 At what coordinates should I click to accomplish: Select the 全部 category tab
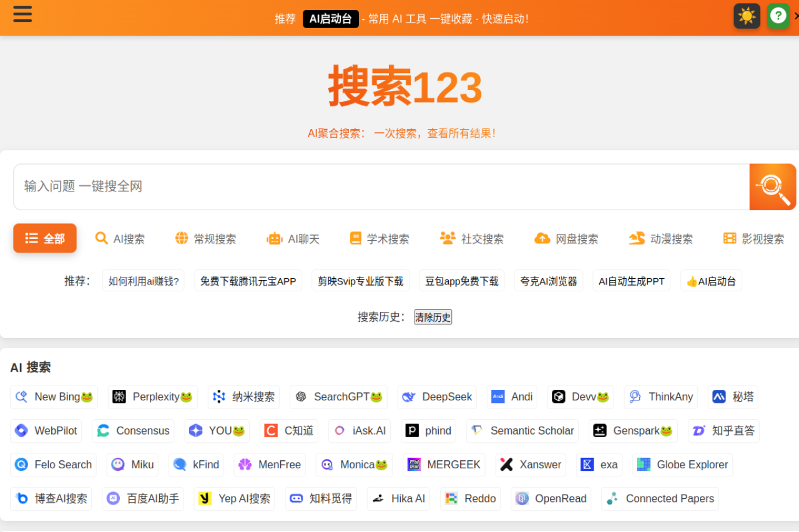tap(45, 238)
